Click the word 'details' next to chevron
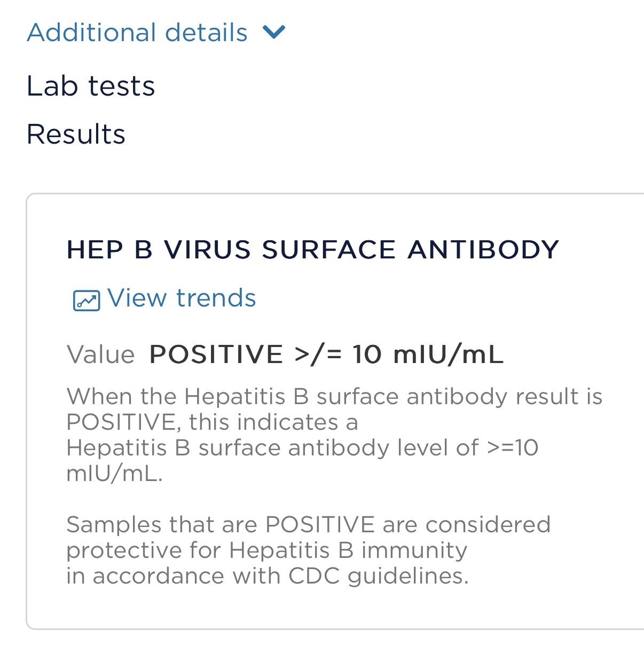Image resolution: width=644 pixels, height=654 pixels. pos(206,33)
